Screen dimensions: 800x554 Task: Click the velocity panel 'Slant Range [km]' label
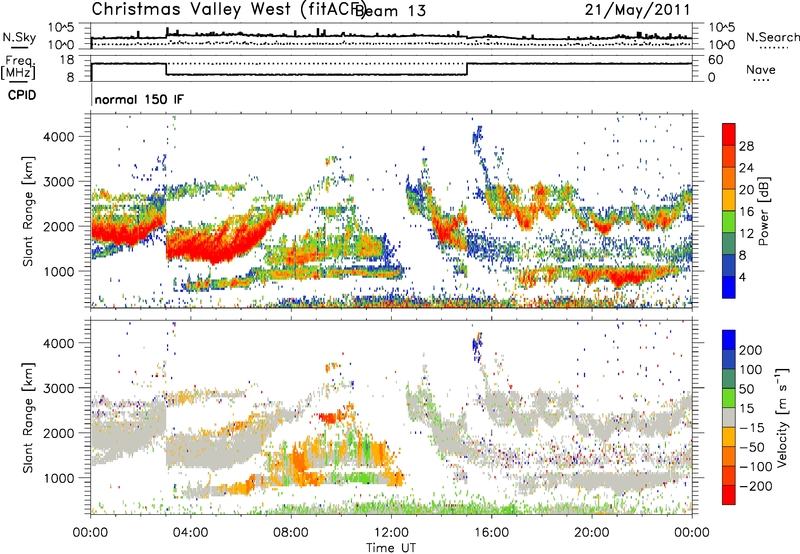[x=28, y=417]
